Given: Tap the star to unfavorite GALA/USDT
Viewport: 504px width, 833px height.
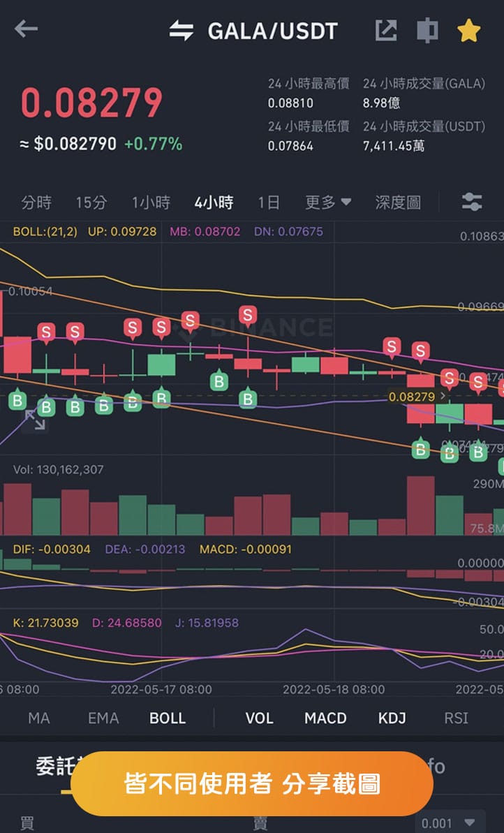Looking at the screenshot, I should pyautogui.click(x=469, y=30).
